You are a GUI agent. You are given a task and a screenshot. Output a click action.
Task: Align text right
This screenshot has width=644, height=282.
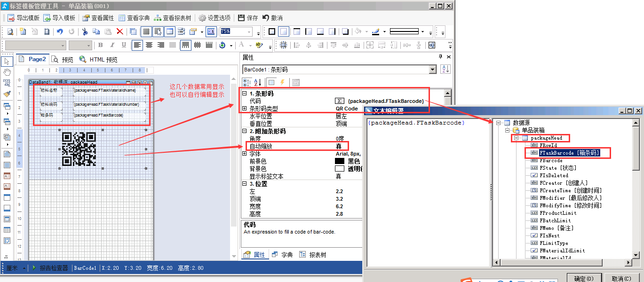point(161,45)
